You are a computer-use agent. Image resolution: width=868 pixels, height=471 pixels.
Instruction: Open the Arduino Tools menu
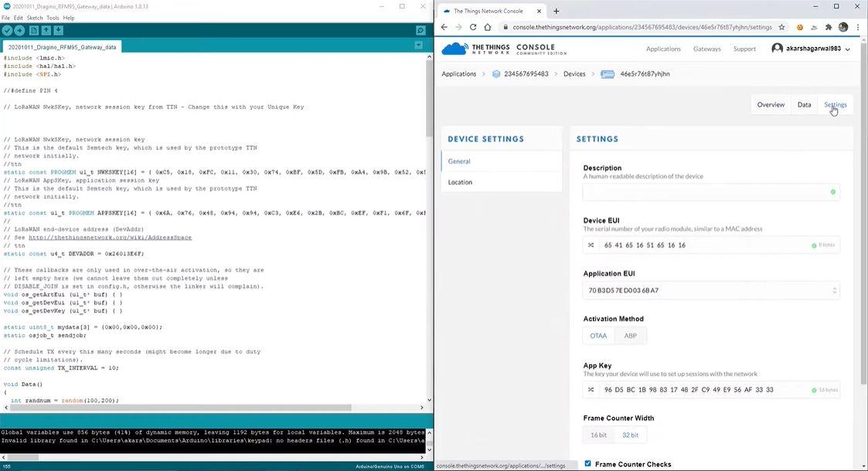click(x=53, y=18)
